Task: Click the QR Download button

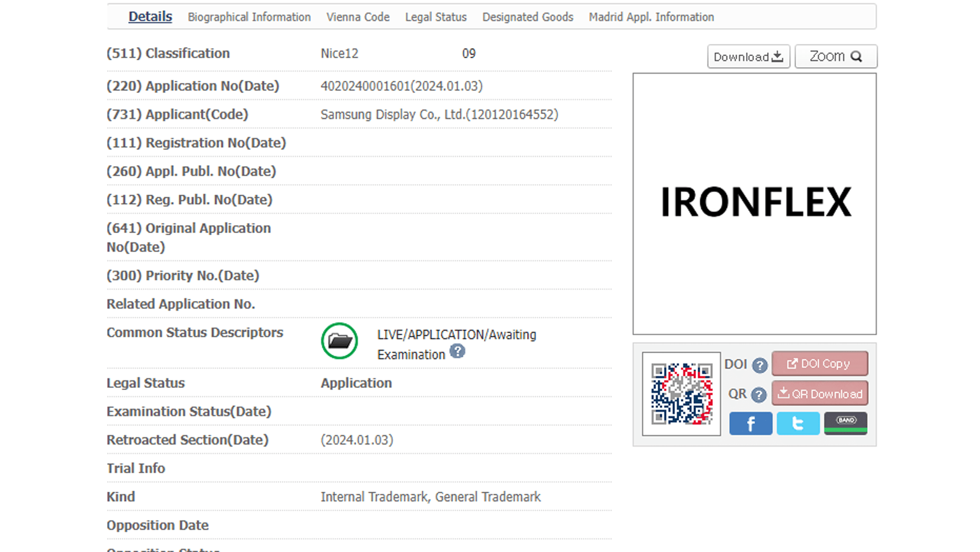Action: (820, 394)
